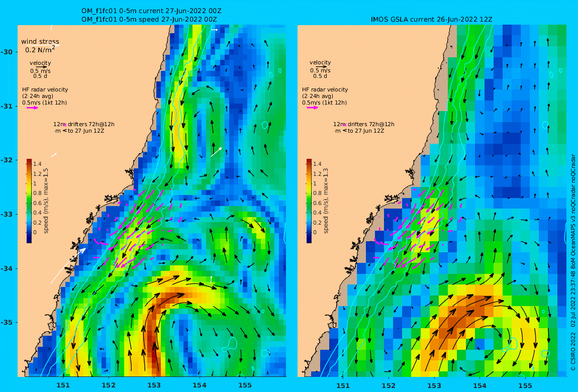
Task: Click 'speed (m/s), max=1.5' colour bar label
Action: pos(46,201)
